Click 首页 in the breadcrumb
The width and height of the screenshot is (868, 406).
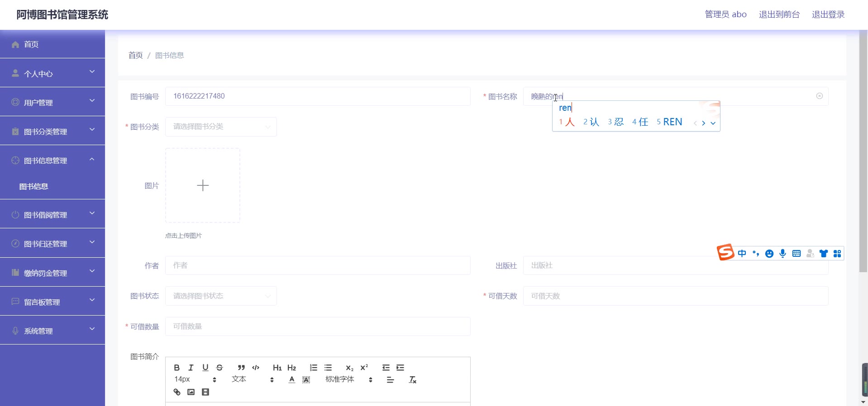click(136, 55)
